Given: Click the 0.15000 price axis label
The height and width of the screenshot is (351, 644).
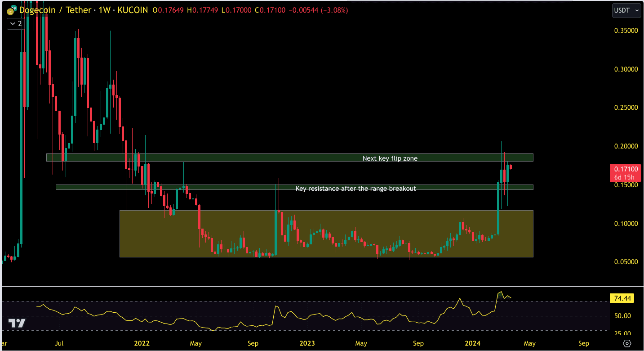Looking at the screenshot, I should coord(625,185).
